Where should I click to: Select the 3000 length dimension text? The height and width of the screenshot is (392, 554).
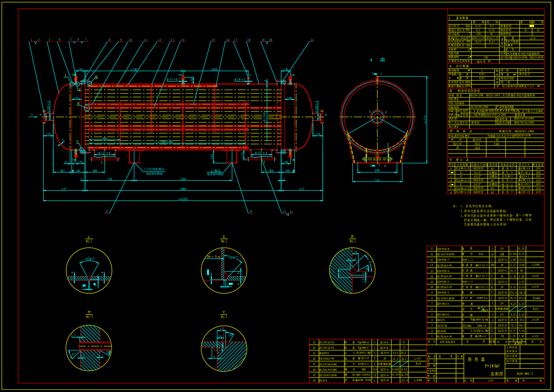(x=183, y=189)
